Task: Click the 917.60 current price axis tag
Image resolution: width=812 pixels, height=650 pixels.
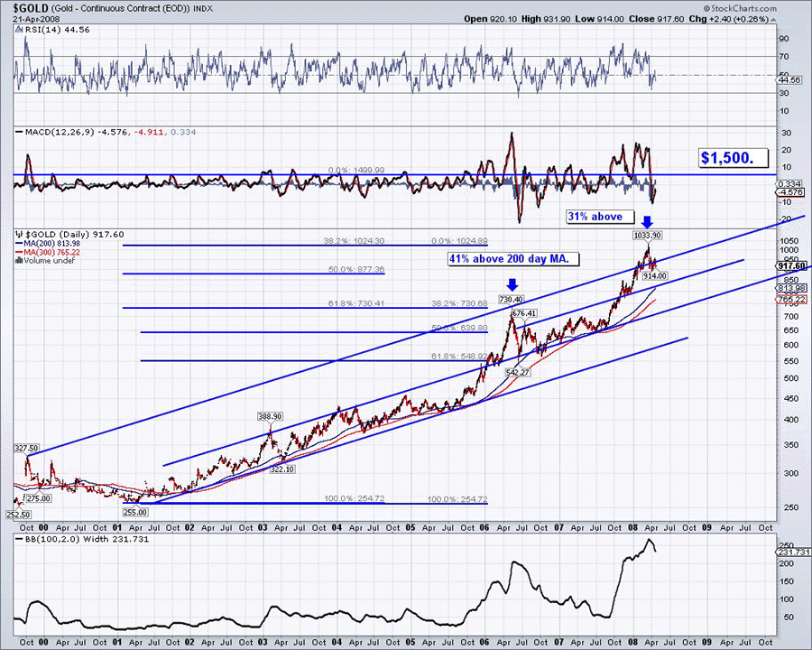Action: pos(791,265)
